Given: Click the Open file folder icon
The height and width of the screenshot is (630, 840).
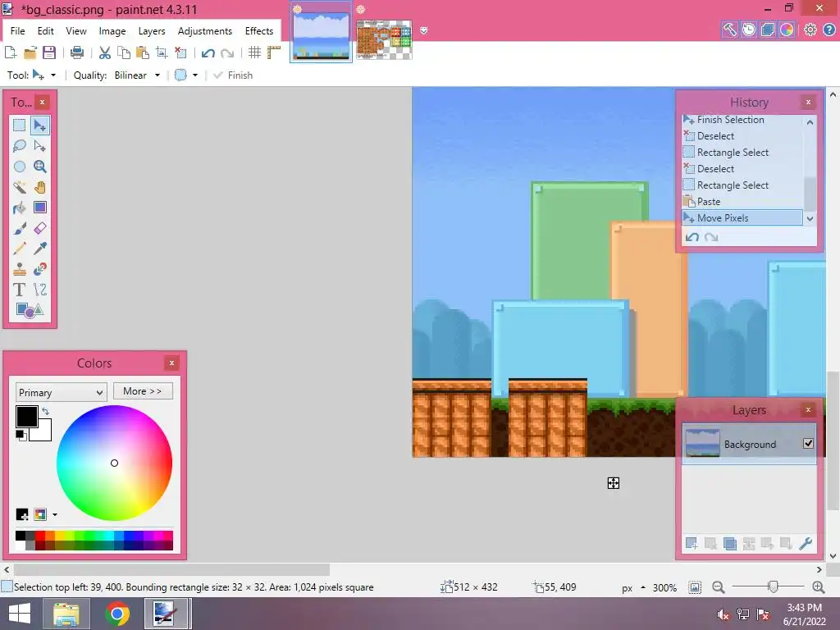Looking at the screenshot, I should [x=30, y=52].
